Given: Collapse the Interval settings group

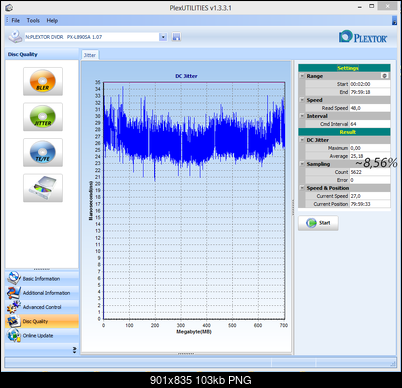Looking at the screenshot, I should click(x=302, y=116).
